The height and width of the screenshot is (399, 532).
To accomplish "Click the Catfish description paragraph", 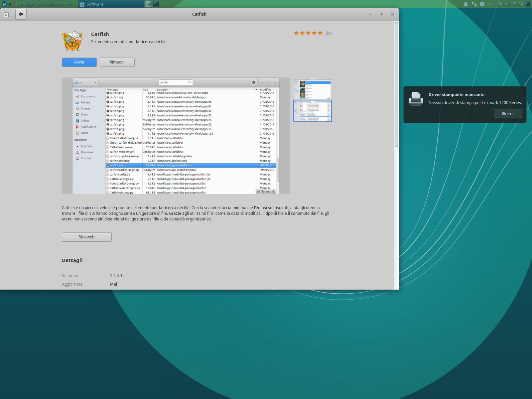I will pos(196,213).
